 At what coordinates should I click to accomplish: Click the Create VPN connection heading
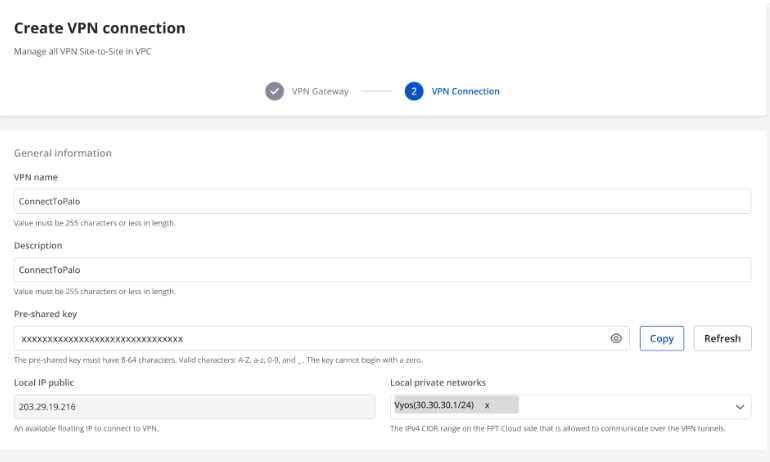pos(99,28)
